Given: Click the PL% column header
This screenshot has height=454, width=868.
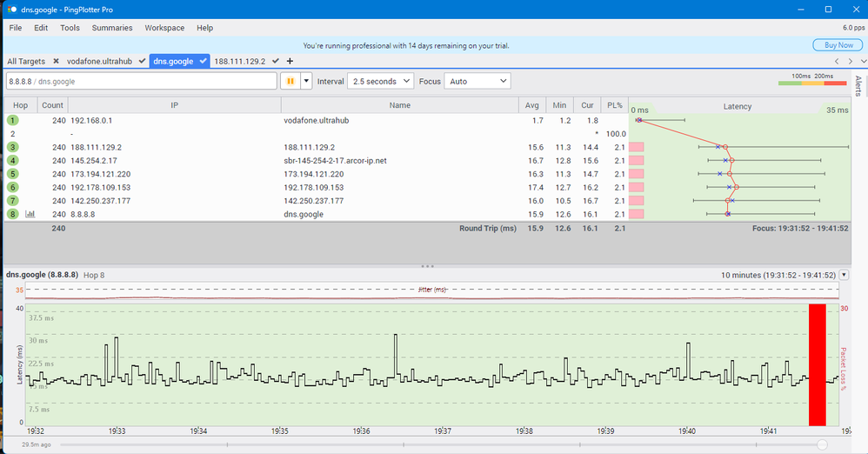Looking at the screenshot, I should tap(614, 105).
